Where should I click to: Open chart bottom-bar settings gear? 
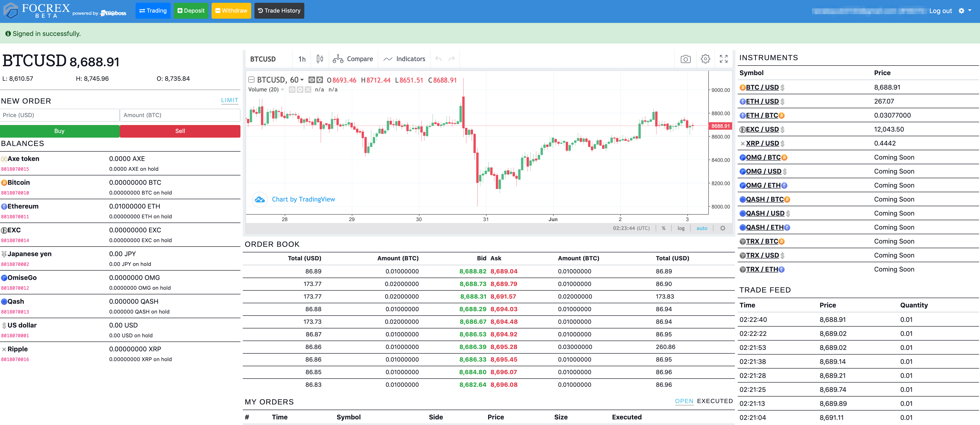(x=723, y=228)
